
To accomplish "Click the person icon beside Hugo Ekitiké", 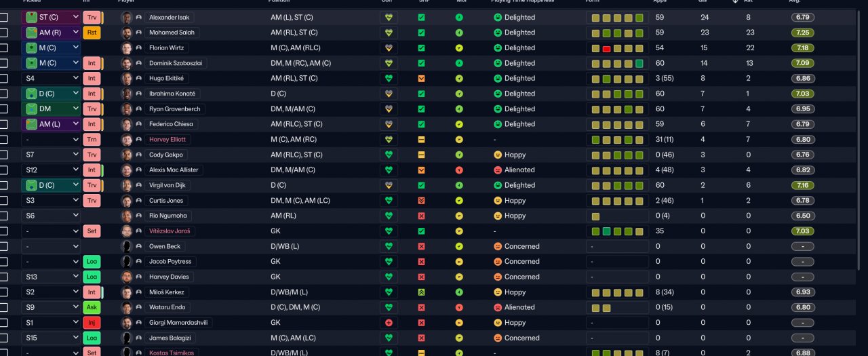I will [x=138, y=79].
